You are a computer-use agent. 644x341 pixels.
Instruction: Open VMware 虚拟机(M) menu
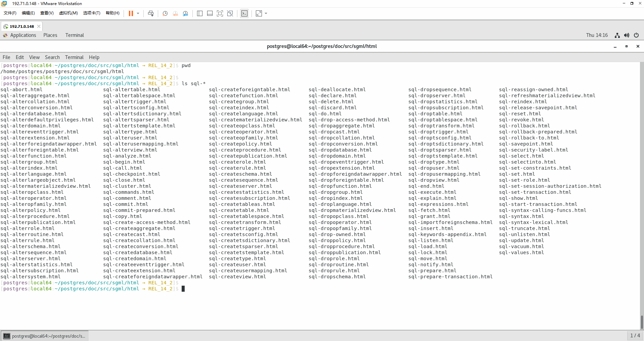(68, 13)
